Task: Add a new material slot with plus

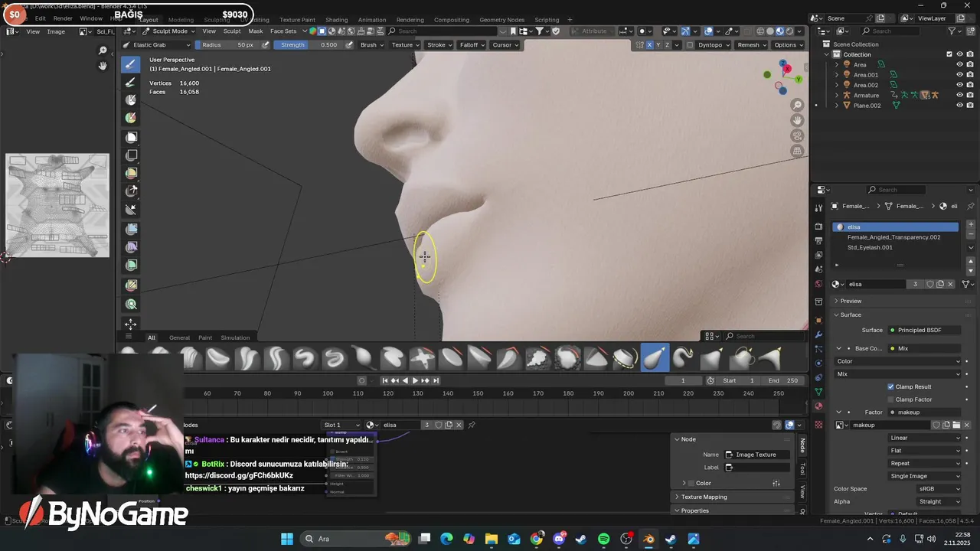Action: pyautogui.click(x=971, y=225)
